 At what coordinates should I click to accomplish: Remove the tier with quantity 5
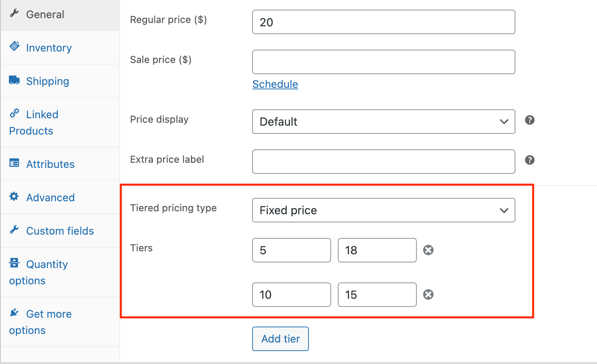point(428,250)
